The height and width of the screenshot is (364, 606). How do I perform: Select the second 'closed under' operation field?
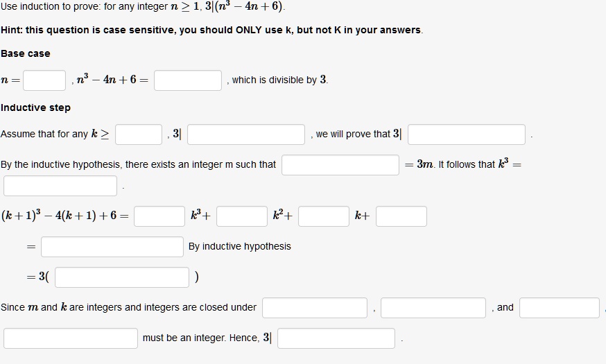433,308
